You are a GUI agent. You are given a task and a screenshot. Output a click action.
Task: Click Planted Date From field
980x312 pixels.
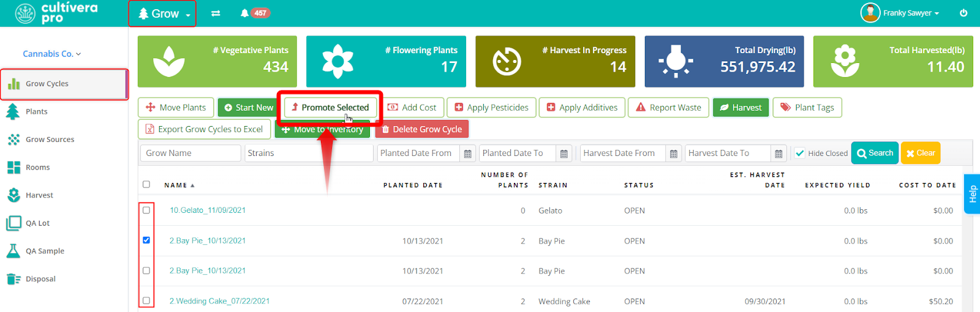tap(418, 153)
